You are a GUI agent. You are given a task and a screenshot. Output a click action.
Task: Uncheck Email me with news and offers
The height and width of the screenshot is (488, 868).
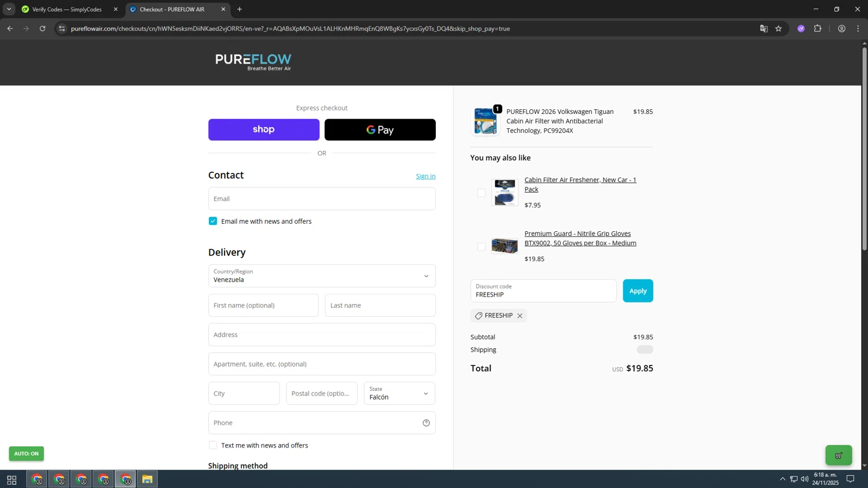[x=213, y=221]
